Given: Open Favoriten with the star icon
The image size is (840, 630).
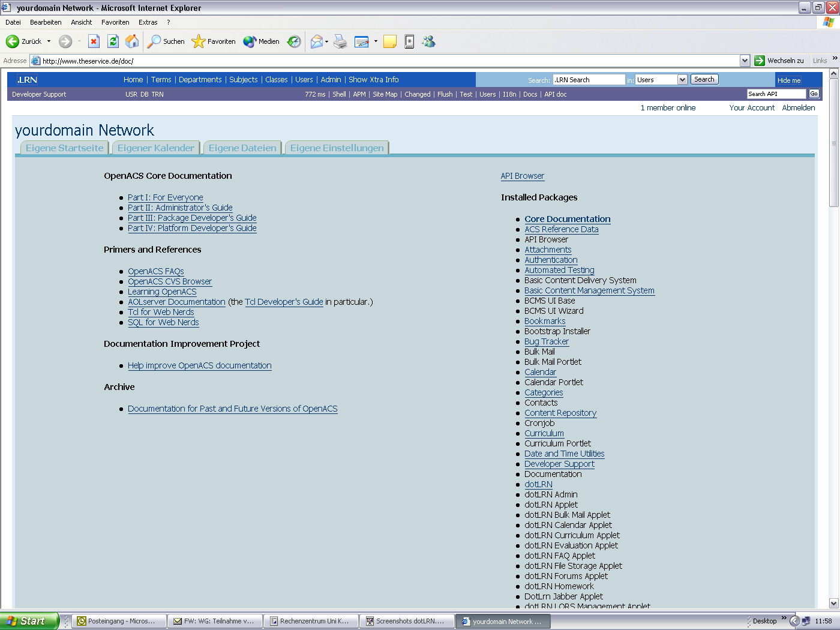Looking at the screenshot, I should point(199,41).
